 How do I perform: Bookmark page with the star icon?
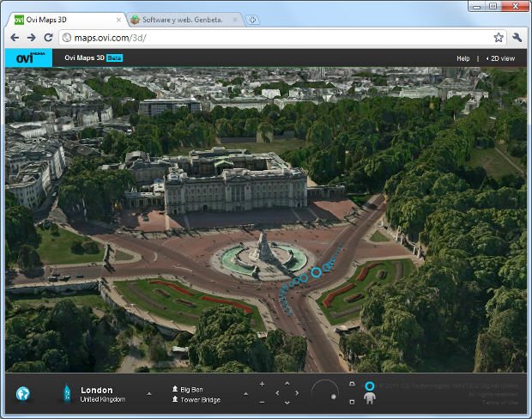(x=498, y=38)
